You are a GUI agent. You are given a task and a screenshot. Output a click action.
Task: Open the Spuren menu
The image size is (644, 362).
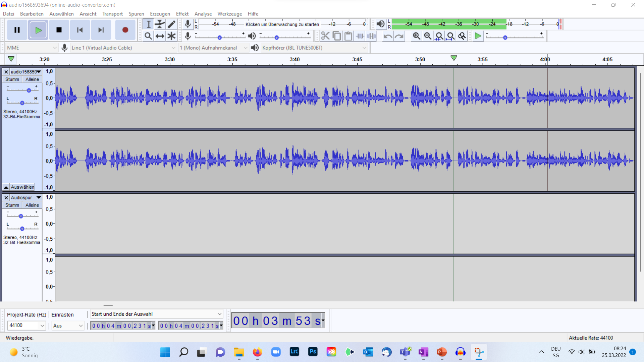click(x=136, y=14)
